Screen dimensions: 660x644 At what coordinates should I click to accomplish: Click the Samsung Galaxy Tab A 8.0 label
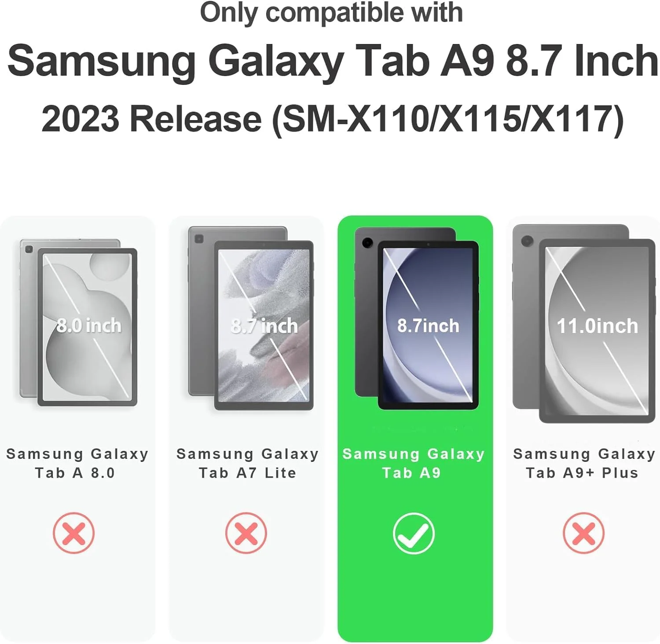77,463
